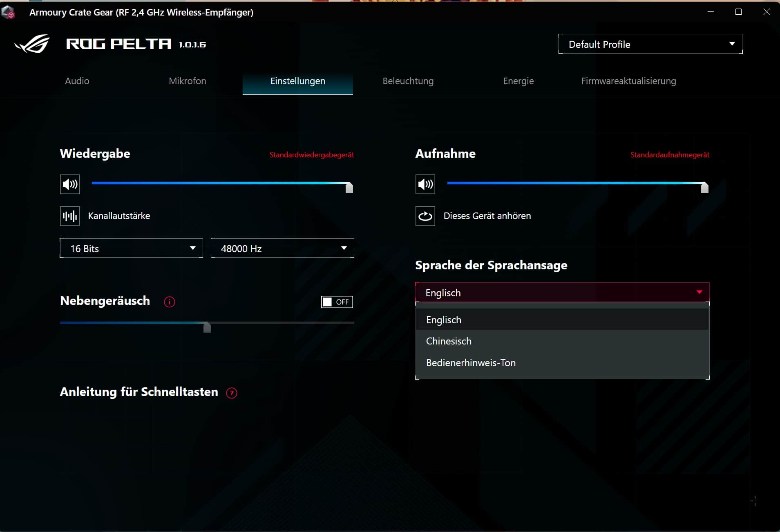Image resolution: width=780 pixels, height=532 pixels.
Task: Click the Standardwiedergabegerät link
Action: (x=312, y=155)
